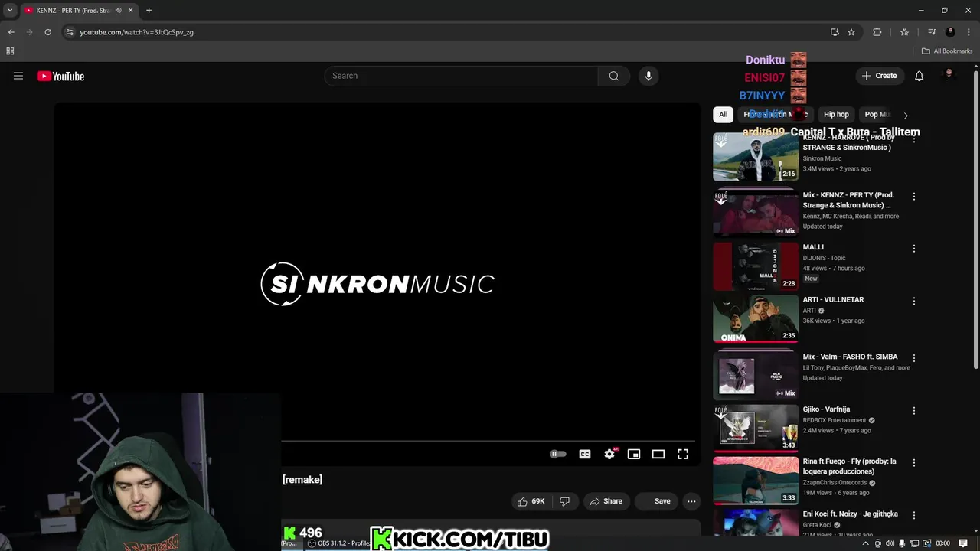Go to the YouTube home logo
Viewport: 980px width, 551px height.
tap(60, 76)
